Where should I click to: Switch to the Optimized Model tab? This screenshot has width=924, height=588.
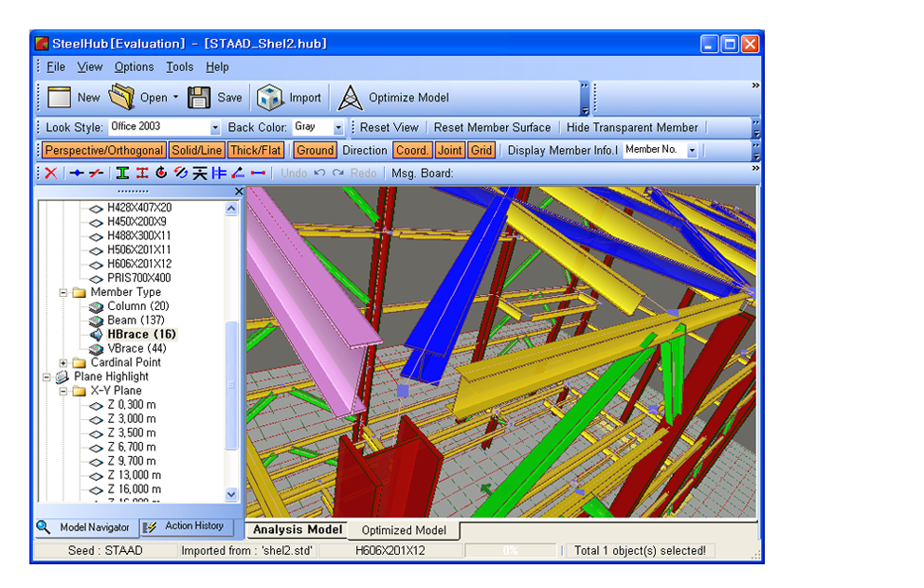(404, 530)
